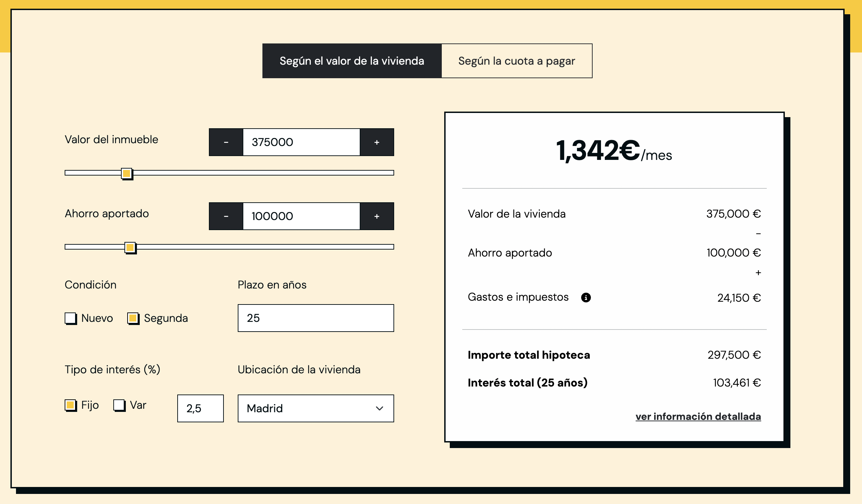Click the Ahorro aportado slider handle

click(130, 247)
